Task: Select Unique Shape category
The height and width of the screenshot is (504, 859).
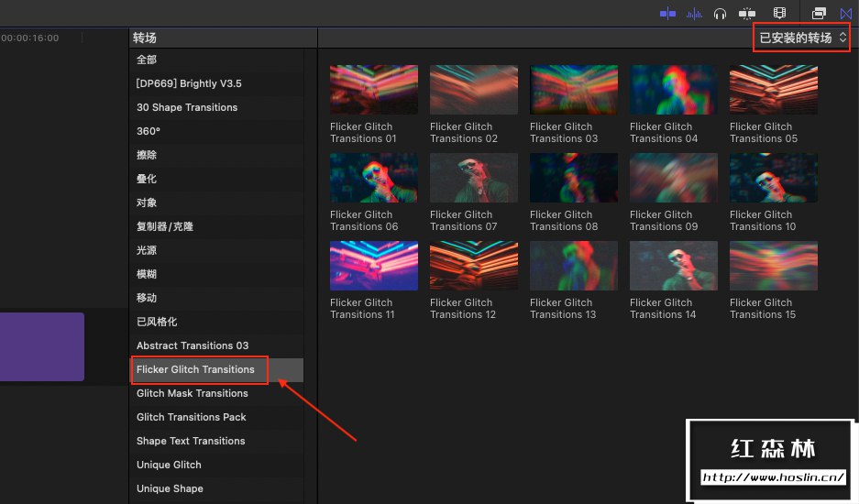Action: point(216,488)
